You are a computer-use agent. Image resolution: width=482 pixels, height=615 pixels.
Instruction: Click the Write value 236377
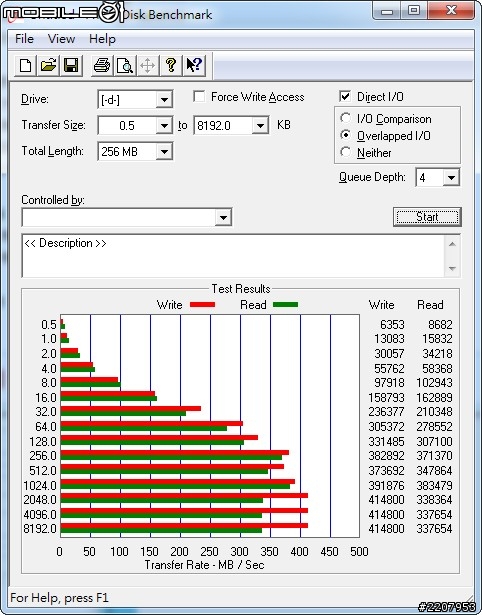[386, 412]
